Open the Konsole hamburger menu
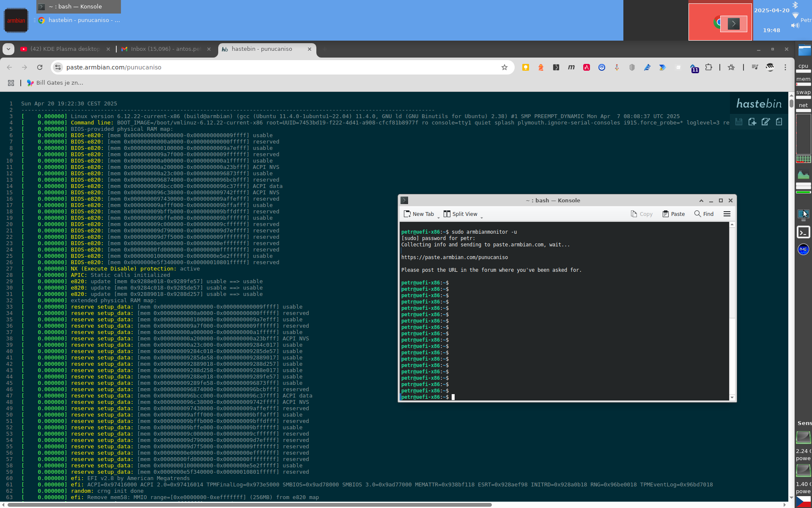 click(x=727, y=214)
